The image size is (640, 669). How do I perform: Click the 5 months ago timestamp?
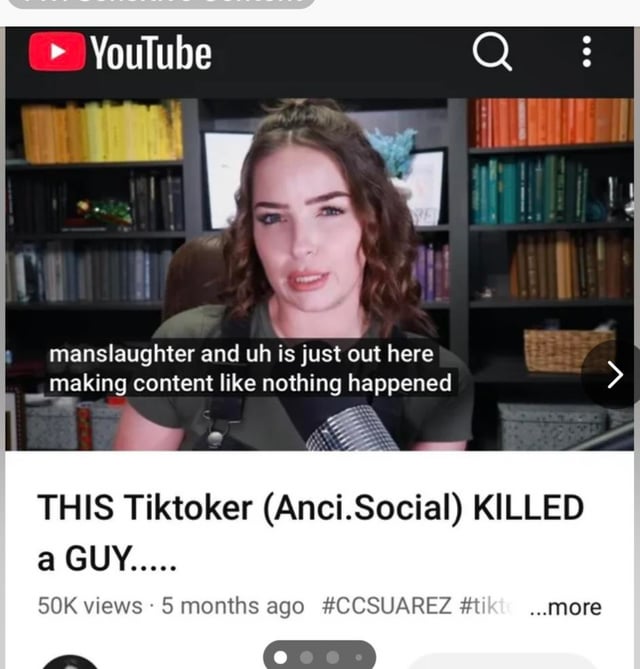pos(233,605)
